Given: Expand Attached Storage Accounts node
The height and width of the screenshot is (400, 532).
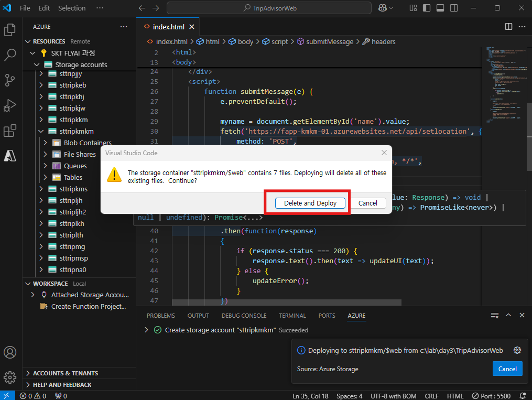Looking at the screenshot, I should click(32, 295).
